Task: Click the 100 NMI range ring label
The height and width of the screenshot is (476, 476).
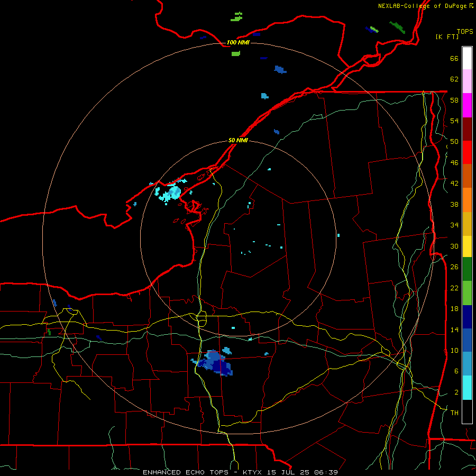Action: coord(238,42)
